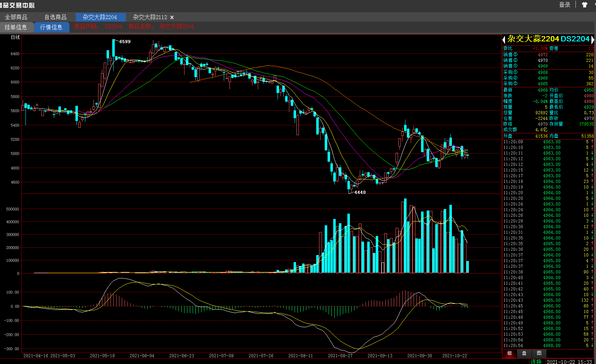Click the 委比 +1.30% value
The height and width of the screenshot is (364, 596).
click(x=540, y=48)
